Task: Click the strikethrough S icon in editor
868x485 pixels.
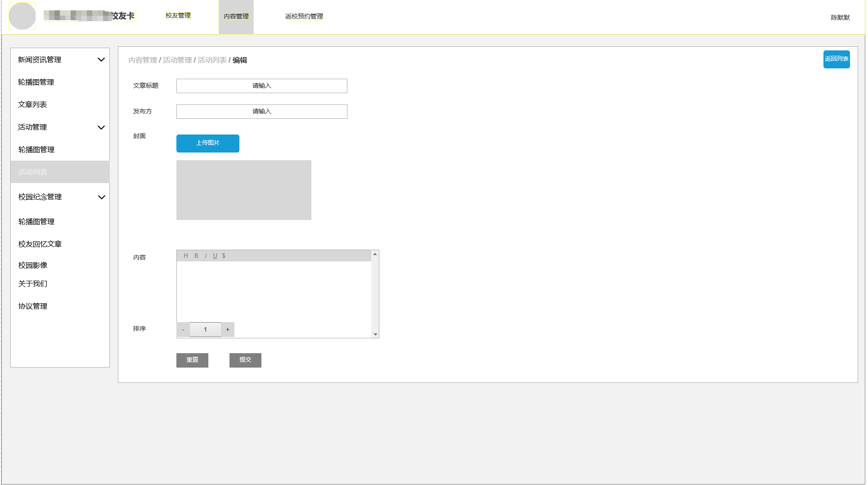Action: click(x=224, y=256)
